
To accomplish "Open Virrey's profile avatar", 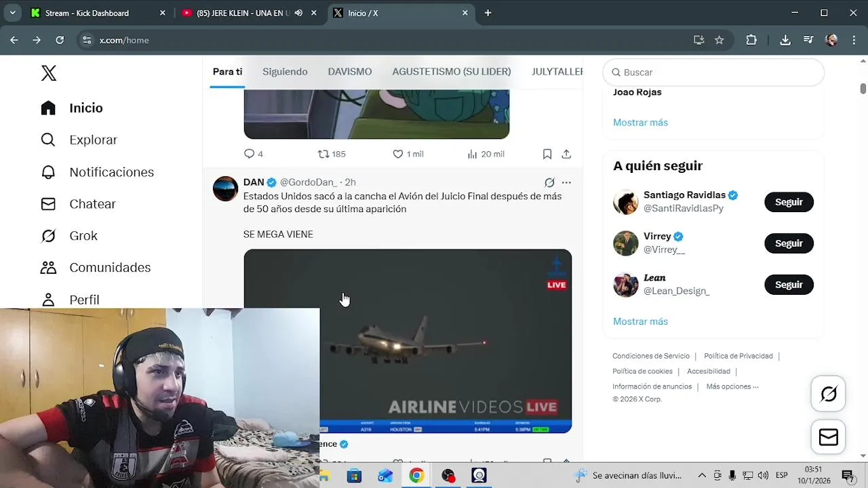I will [626, 243].
